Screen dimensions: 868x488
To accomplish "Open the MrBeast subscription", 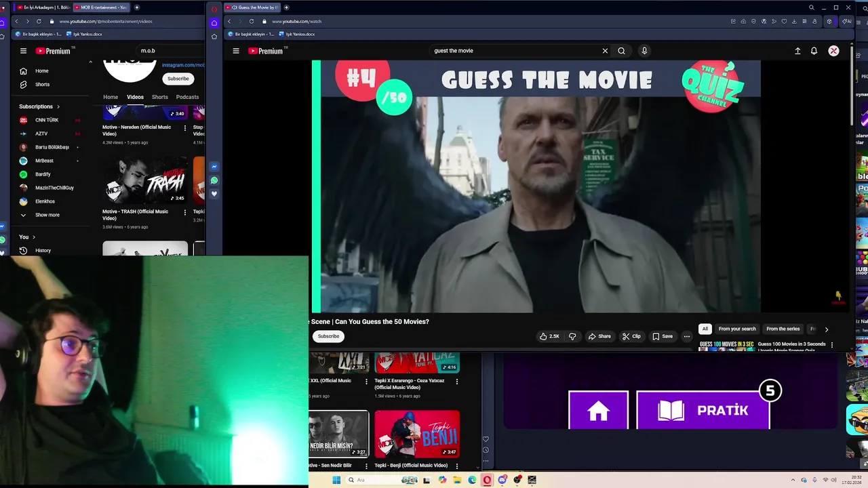I will pos(44,161).
